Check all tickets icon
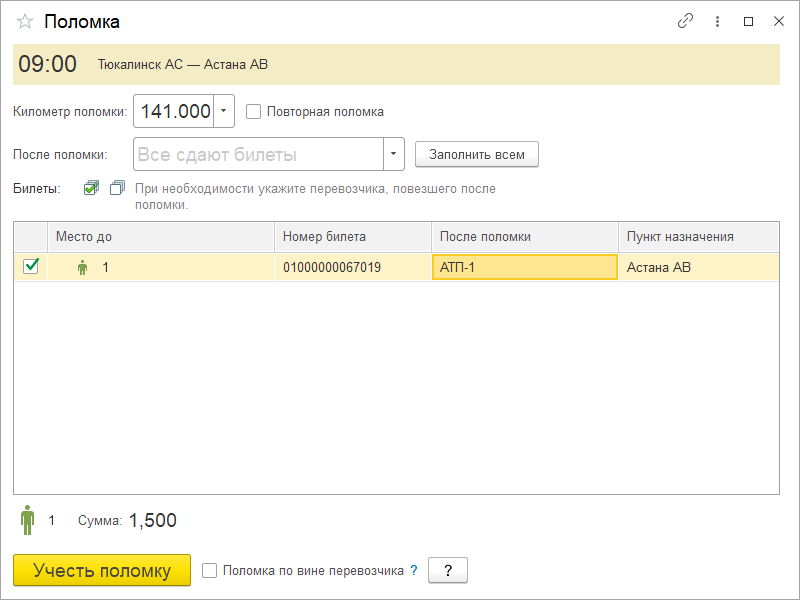 pyautogui.click(x=92, y=188)
